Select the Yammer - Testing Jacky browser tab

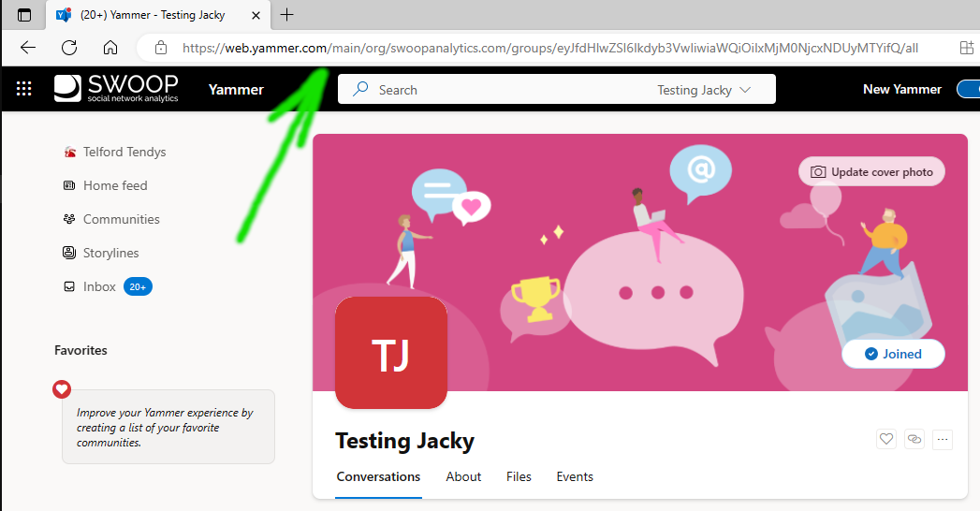click(x=158, y=15)
